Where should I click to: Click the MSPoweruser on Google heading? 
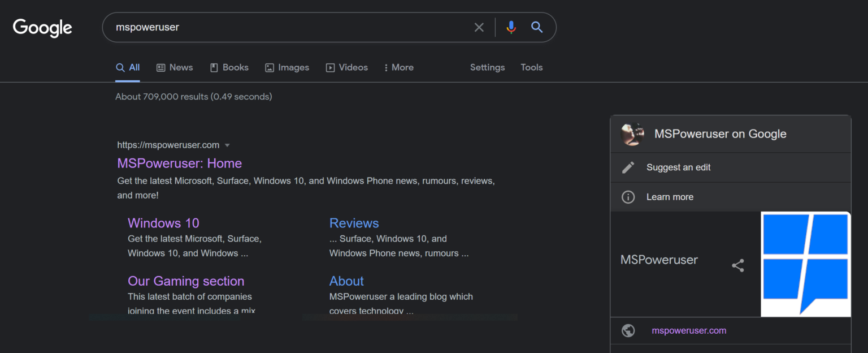tap(721, 134)
